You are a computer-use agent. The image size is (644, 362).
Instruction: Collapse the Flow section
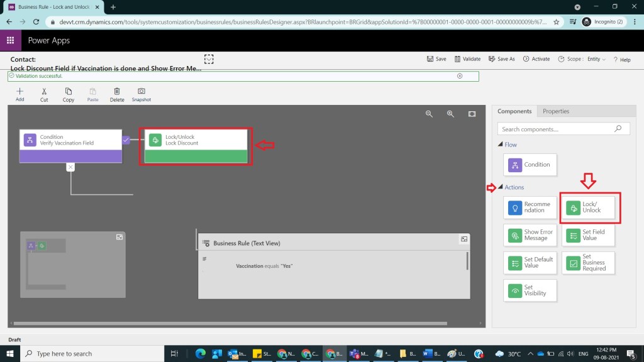501,145
